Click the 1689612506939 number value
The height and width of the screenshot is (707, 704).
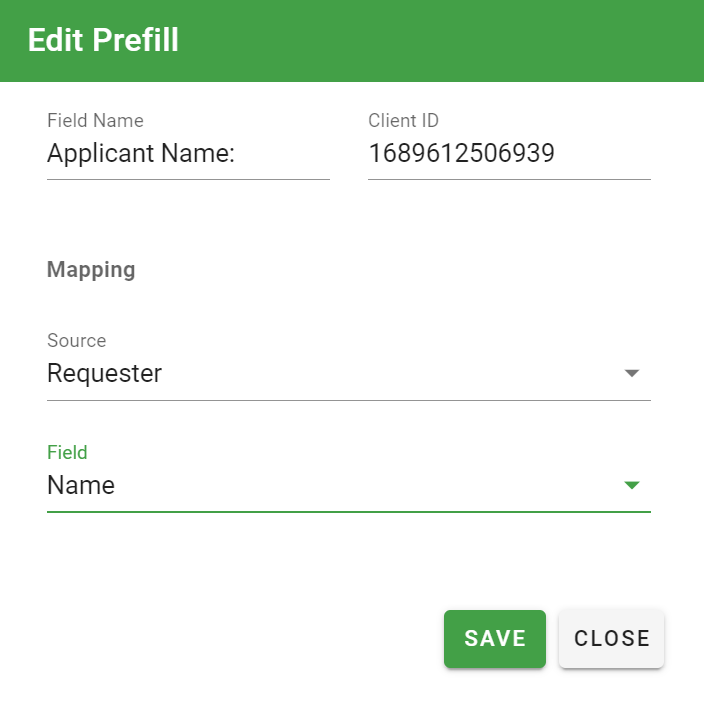pos(462,154)
